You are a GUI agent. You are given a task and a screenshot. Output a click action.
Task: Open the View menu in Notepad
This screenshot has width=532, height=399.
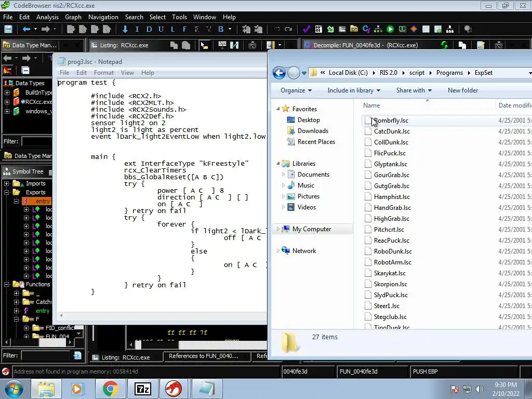pos(128,73)
